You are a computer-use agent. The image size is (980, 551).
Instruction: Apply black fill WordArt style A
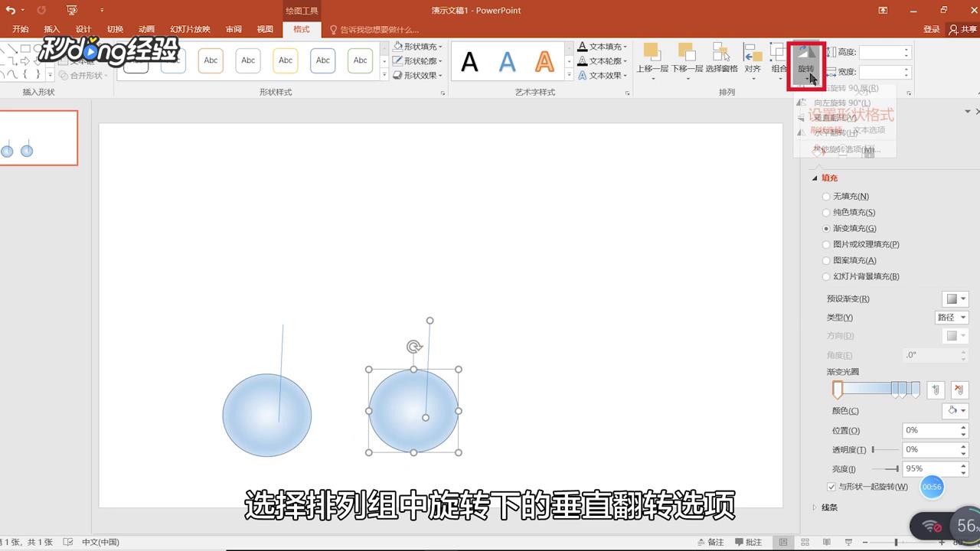(469, 61)
